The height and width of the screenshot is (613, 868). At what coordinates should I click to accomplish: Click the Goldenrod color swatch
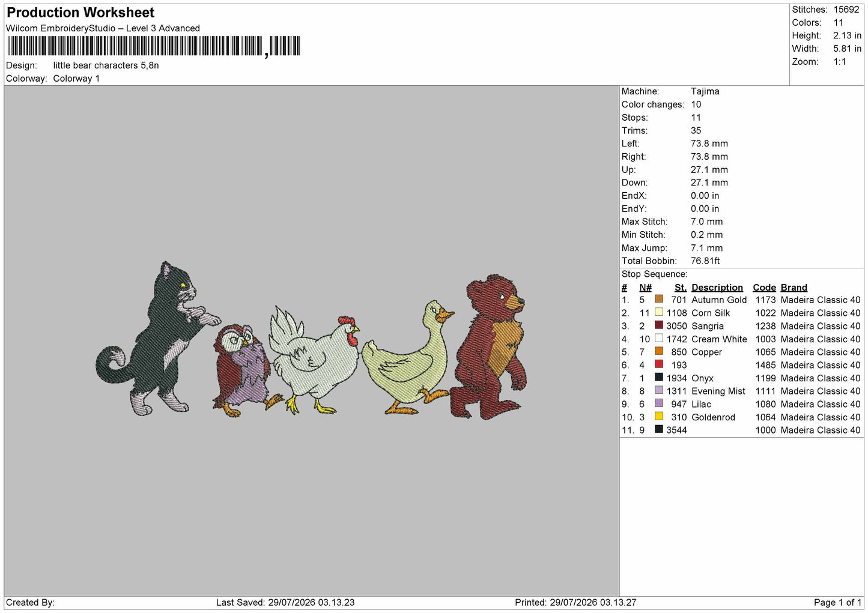pyautogui.click(x=659, y=416)
